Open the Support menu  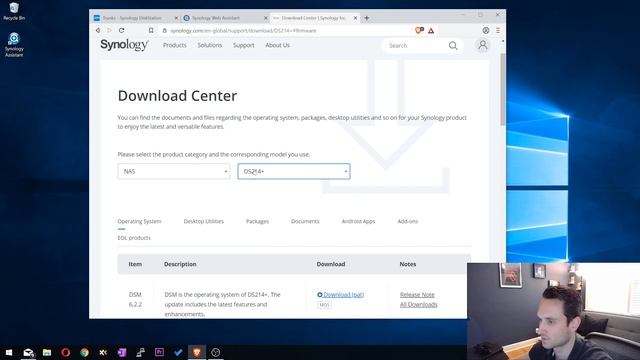(244, 45)
